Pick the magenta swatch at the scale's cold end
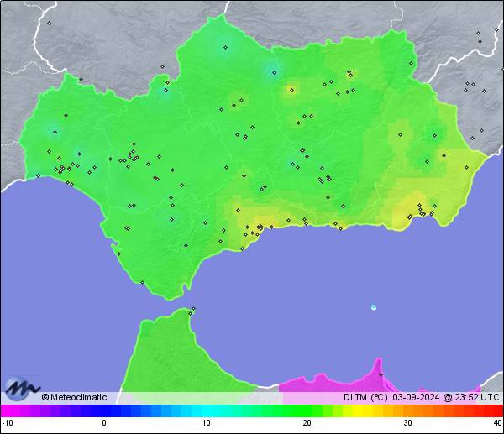 tap(7, 410)
